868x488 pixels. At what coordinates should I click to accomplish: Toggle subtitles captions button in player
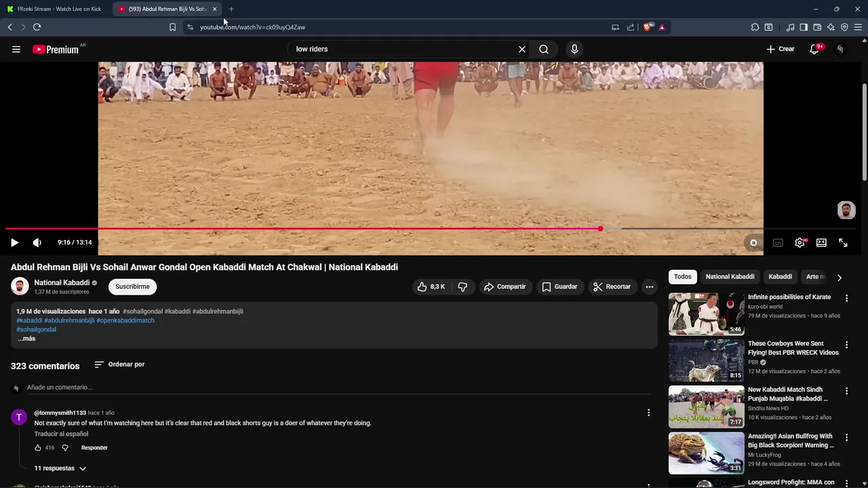(x=778, y=243)
